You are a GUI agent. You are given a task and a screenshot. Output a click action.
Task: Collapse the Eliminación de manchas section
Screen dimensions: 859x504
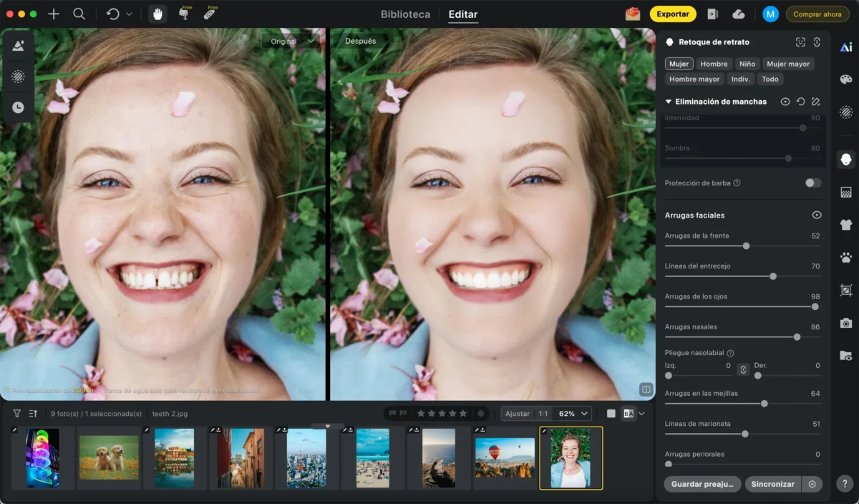(x=669, y=102)
